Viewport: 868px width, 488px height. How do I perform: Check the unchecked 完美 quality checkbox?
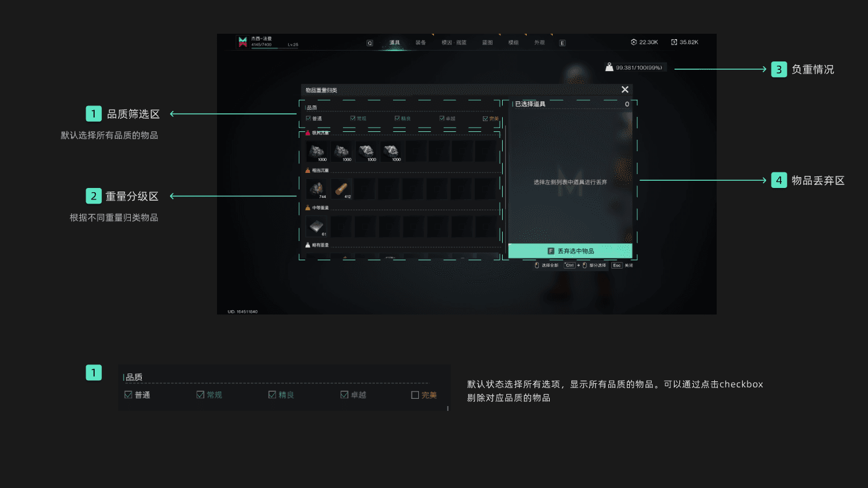[x=415, y=395]
